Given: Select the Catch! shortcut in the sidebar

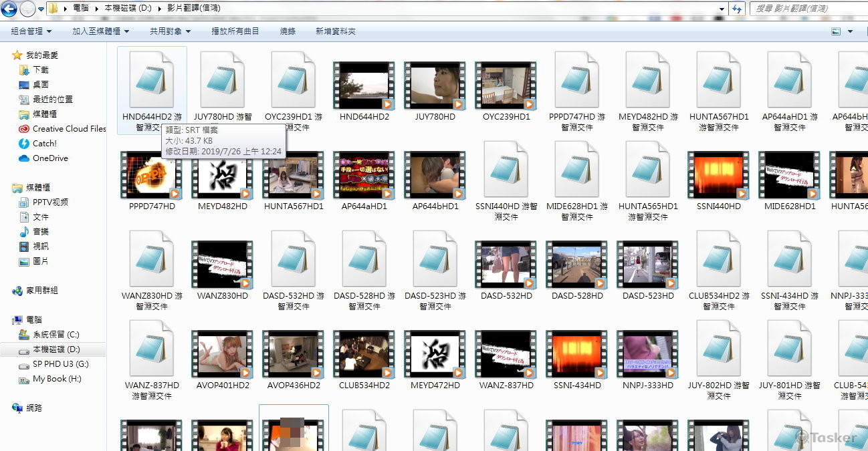Looking at the screenshot, I should 45,144.
